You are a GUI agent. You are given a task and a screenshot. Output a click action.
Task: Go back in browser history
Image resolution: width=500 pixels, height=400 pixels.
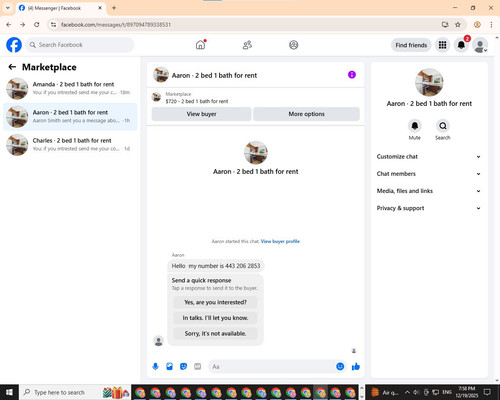tap(9, 25)
